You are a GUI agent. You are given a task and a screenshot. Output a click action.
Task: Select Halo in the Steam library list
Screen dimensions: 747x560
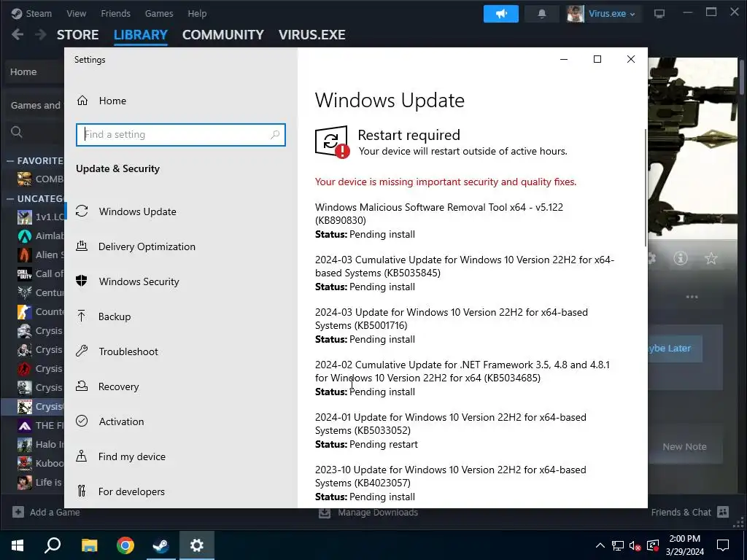[40, 444]
